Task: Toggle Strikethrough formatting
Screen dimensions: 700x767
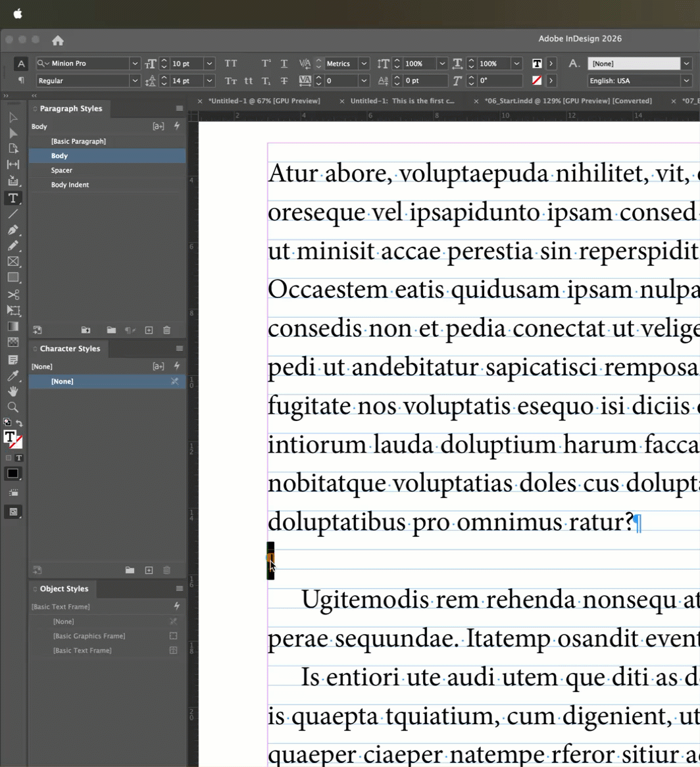Action: click(284, 81)
